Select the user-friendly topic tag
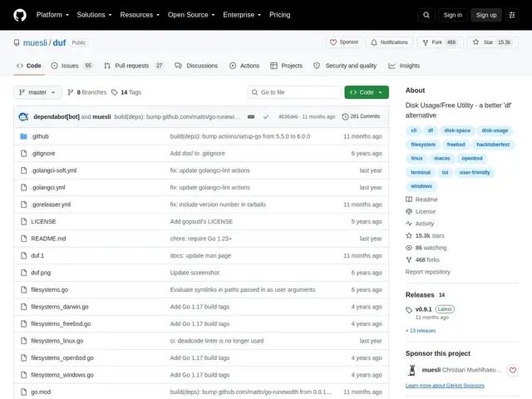This screenshot has width=532, height=399. pyautogui.click(x=475, y=172)
